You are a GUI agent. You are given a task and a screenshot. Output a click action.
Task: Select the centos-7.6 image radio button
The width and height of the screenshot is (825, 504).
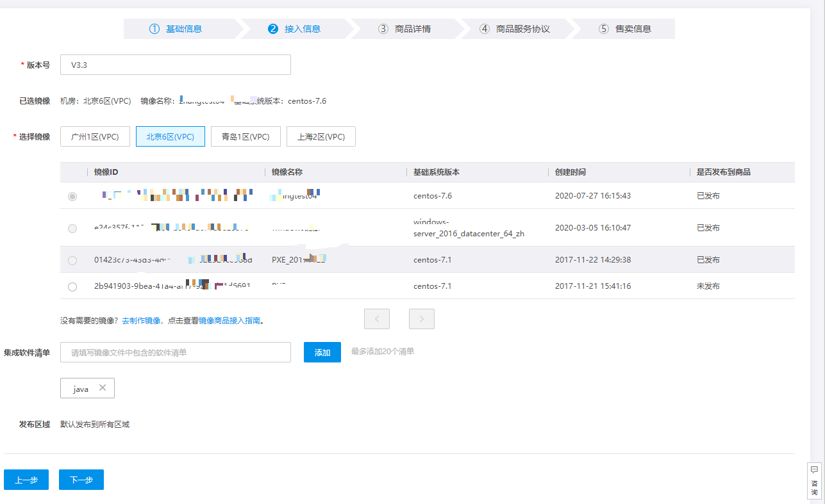72,196
